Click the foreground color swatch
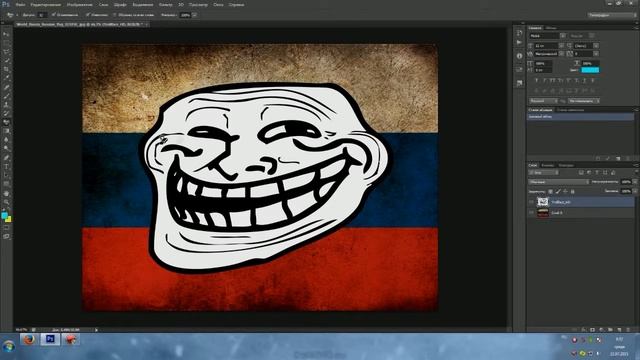Viewport: 640px width, 360px height. 4,216
